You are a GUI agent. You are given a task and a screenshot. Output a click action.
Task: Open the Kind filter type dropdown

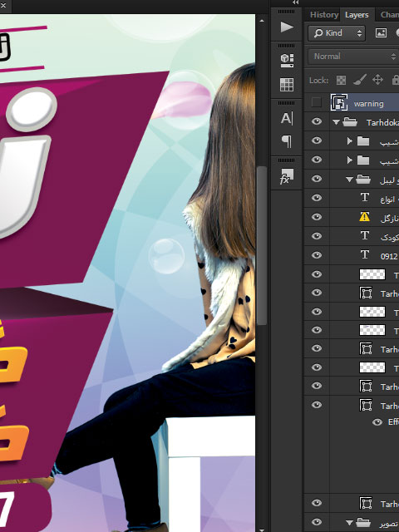337,33
